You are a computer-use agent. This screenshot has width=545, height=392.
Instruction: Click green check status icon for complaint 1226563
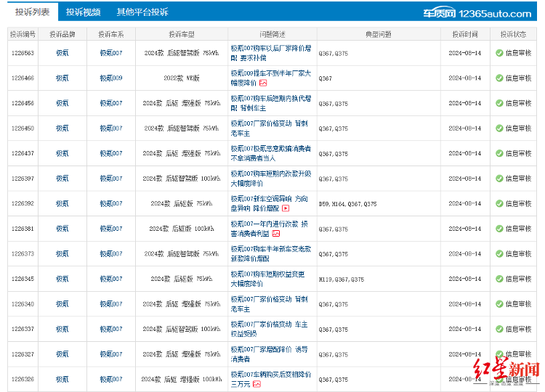(x=499, y=53)
